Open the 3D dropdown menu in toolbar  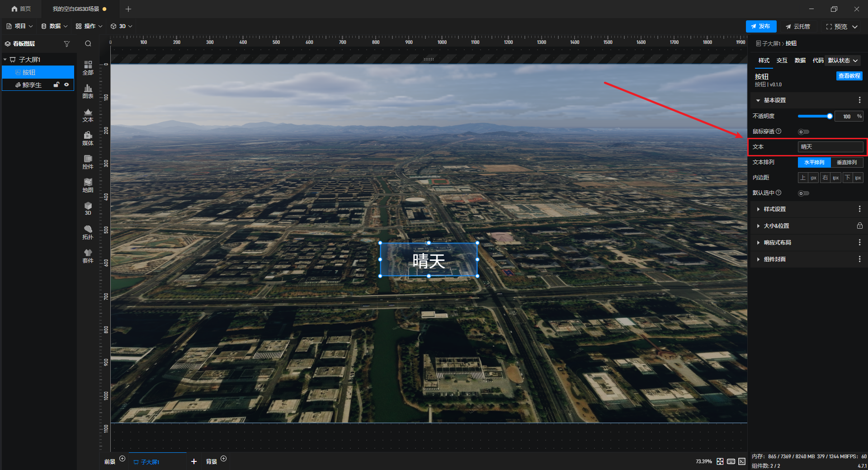pyautogui.click(x=122, y=26)
